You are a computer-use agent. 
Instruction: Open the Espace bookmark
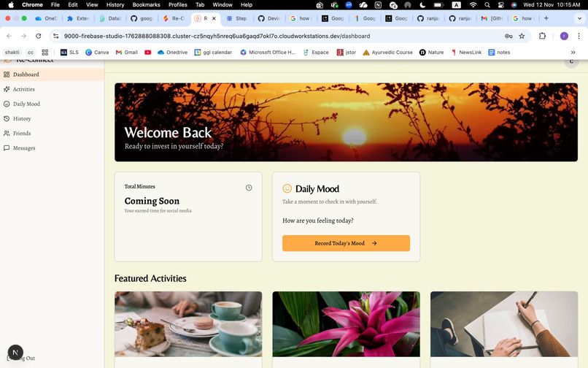[316, 52]
